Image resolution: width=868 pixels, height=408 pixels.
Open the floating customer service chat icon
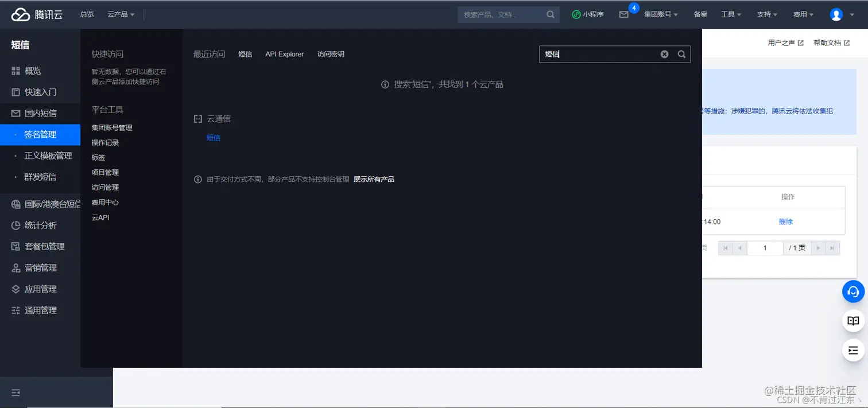[853, 292]
